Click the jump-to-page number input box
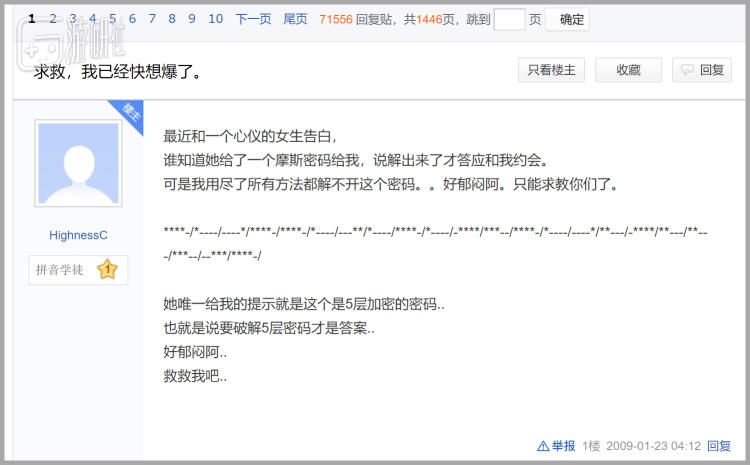750x465 pixels. tap(509, 20)
